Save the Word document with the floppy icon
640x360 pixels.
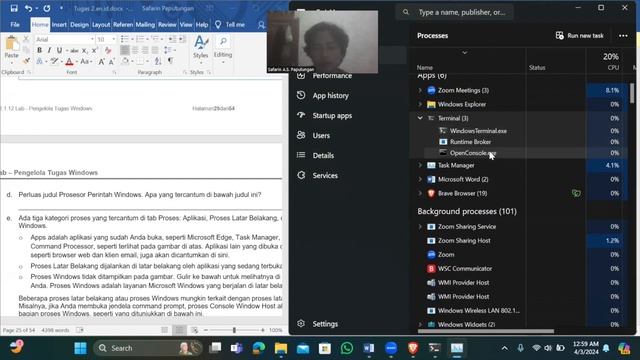click(14, 8)
